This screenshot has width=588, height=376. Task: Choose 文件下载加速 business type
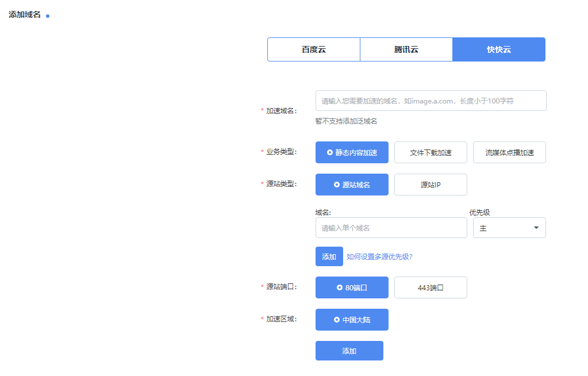click(x=431, y=152)
